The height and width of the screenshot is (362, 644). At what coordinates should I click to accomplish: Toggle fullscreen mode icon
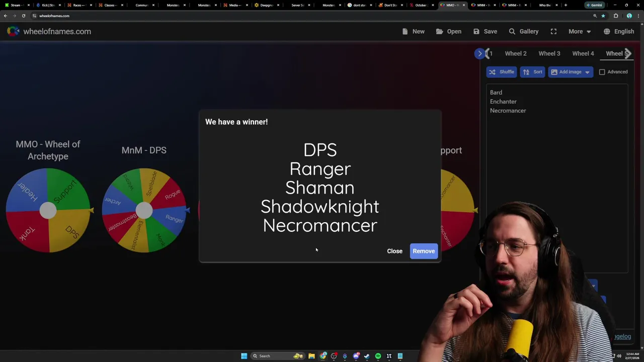553,31
